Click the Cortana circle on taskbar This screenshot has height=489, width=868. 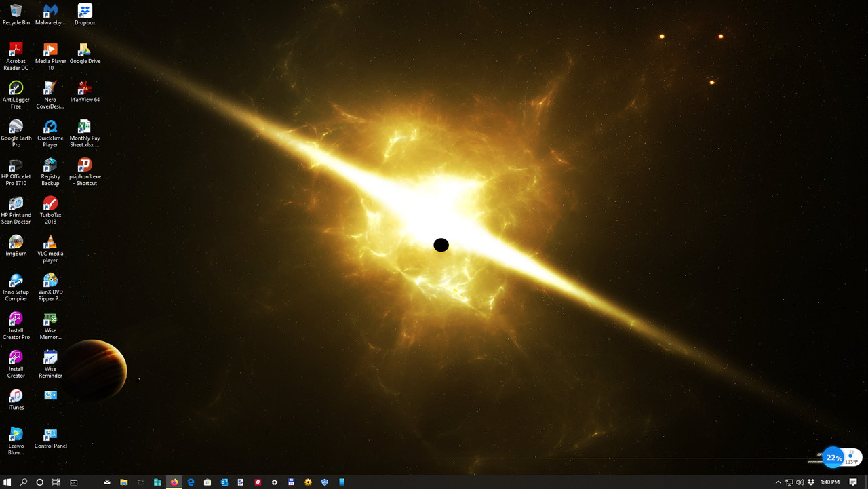pyautogui.click(x=40, y=482)
